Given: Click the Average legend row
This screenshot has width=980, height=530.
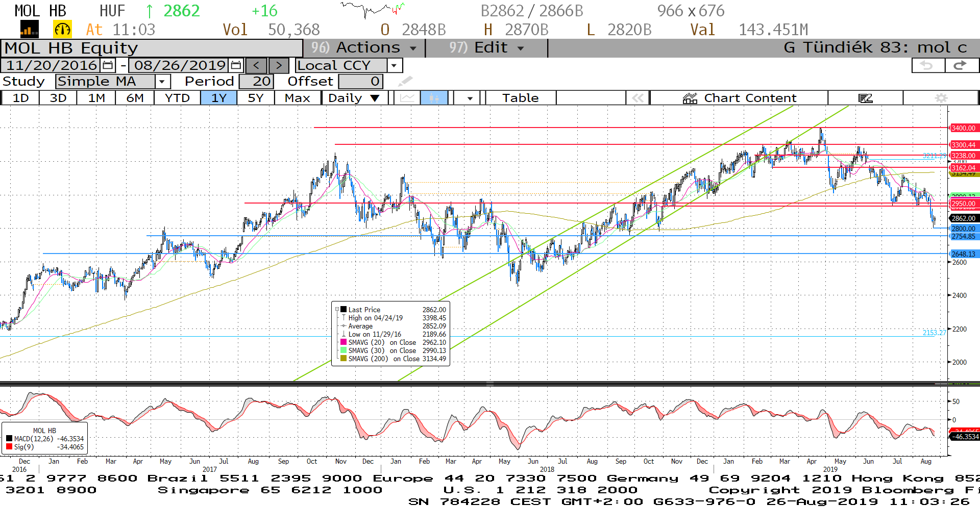Looking at the screenshot, I should tap(393, 325).
